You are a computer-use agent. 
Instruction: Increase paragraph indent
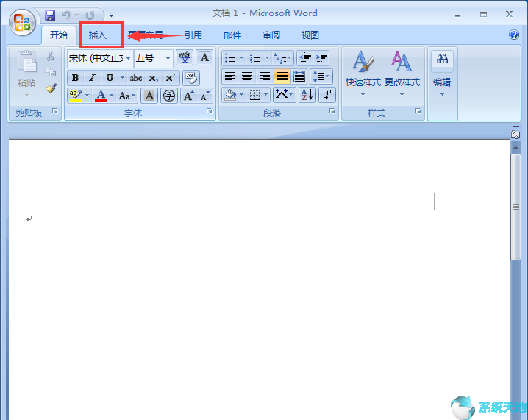point(321,58)
